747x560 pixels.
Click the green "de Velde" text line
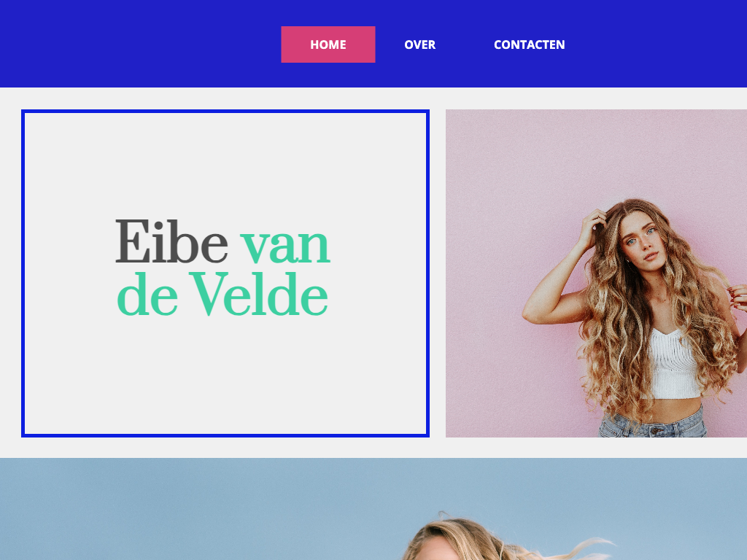[222, 294]
